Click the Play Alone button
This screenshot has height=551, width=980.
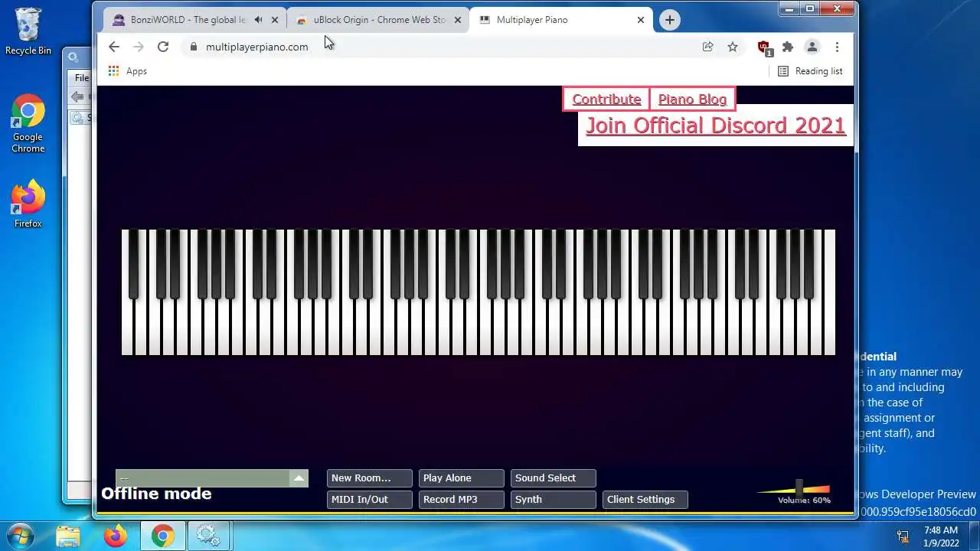[462, 478]
